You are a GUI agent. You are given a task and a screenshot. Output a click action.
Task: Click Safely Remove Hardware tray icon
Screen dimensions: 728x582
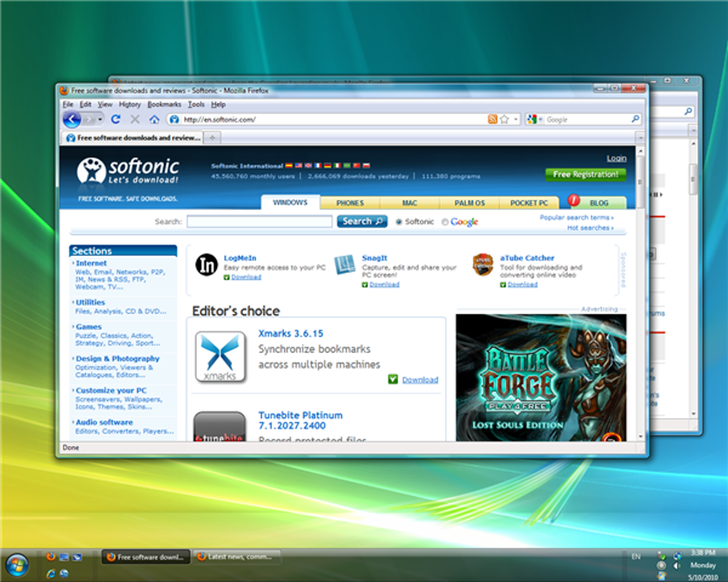pos(662,555)
